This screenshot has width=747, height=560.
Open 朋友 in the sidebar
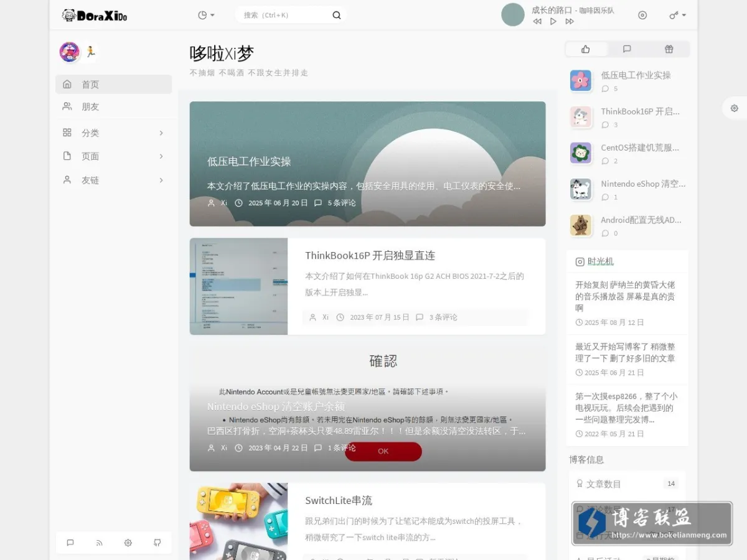pos(114,106)
